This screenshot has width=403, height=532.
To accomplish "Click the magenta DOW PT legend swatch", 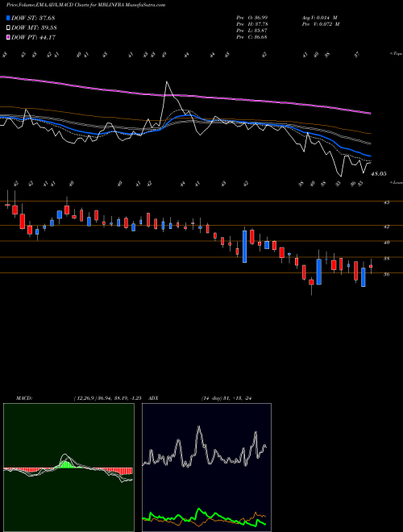I will pos(9,38).
